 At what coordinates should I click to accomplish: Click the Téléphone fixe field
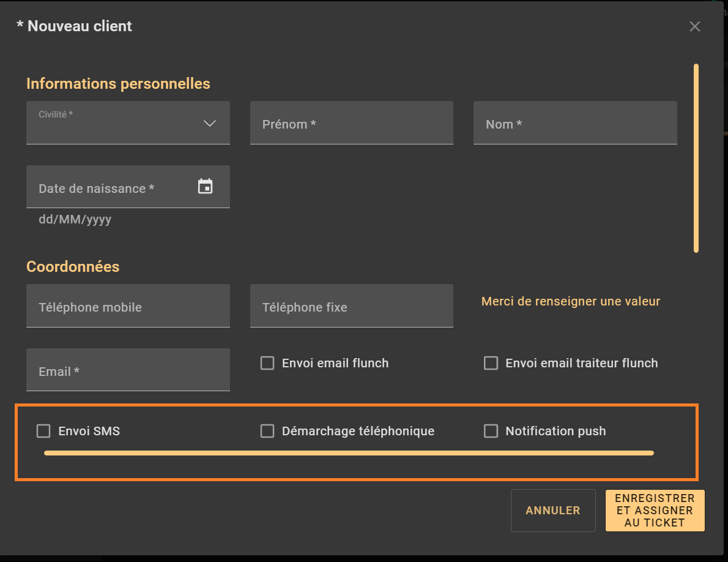click(351, 307)
